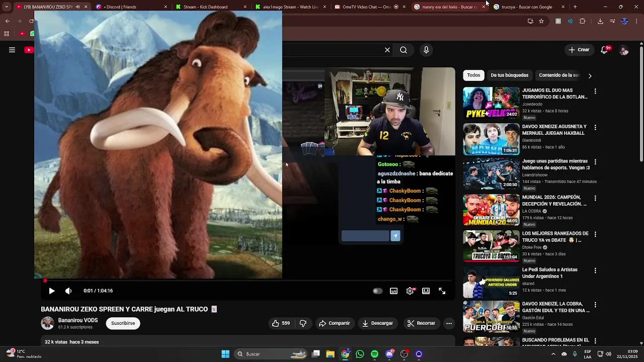Select Contenido de la serie chip

(x=559, y=75)
